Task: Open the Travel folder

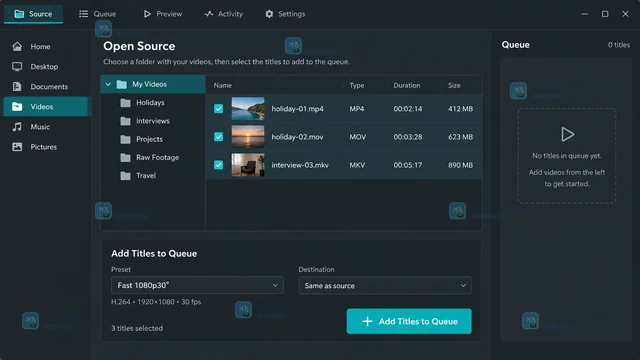Action: click(x=146, y=176)
